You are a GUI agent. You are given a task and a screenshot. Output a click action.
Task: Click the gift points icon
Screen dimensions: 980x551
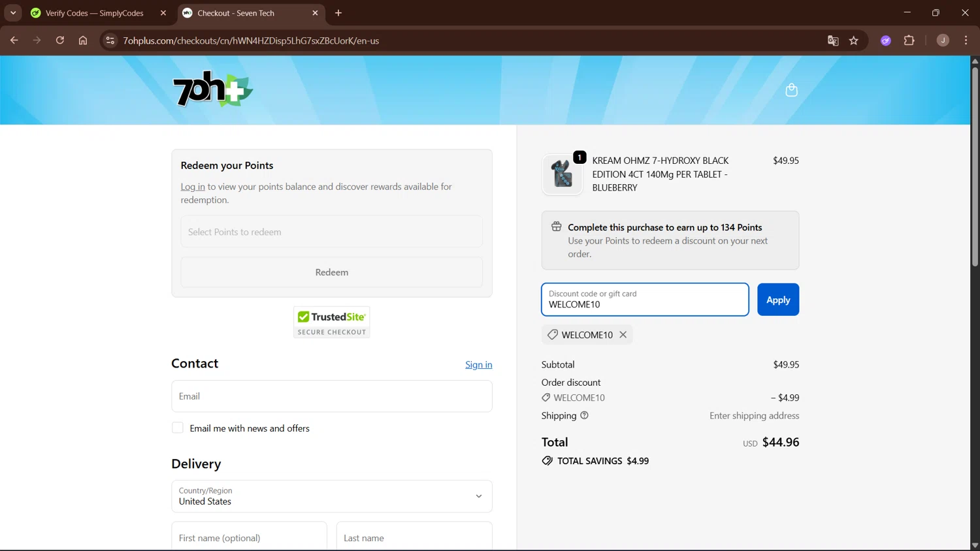pyautogui.click(x=557, y=227)
